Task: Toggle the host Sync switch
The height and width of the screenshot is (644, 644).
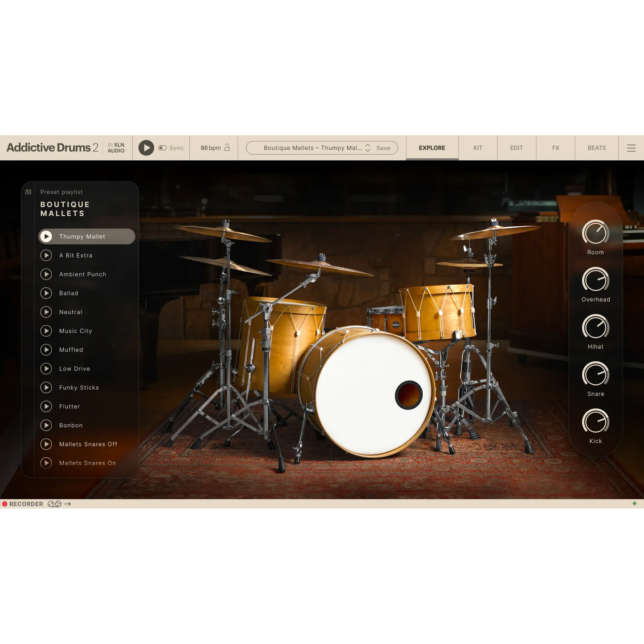Action: [163, 148]
